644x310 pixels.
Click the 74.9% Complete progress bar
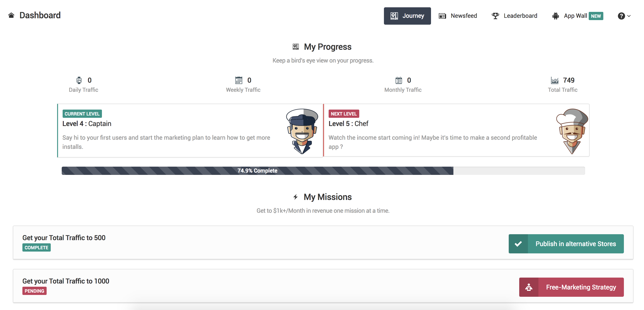pos(323,171)
